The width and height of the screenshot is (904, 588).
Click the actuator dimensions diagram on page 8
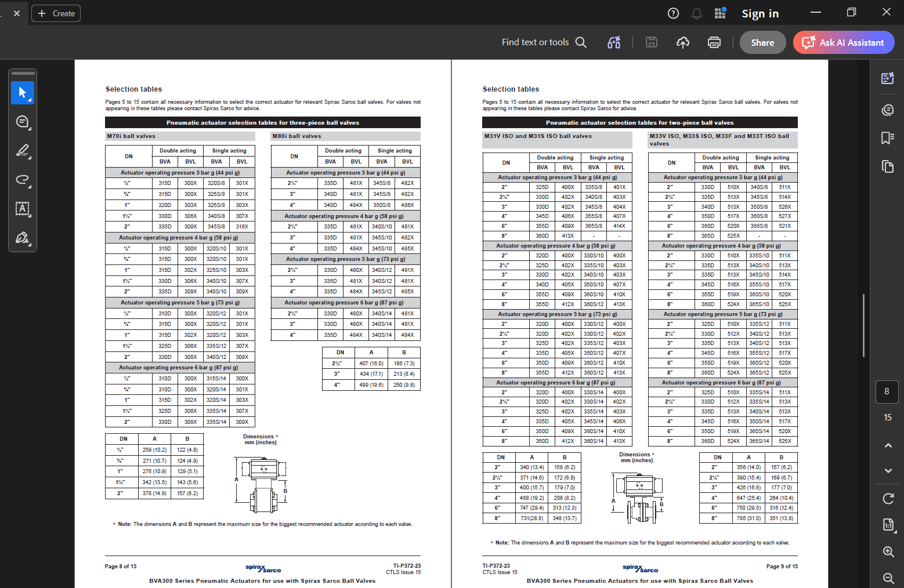[261, 485]
